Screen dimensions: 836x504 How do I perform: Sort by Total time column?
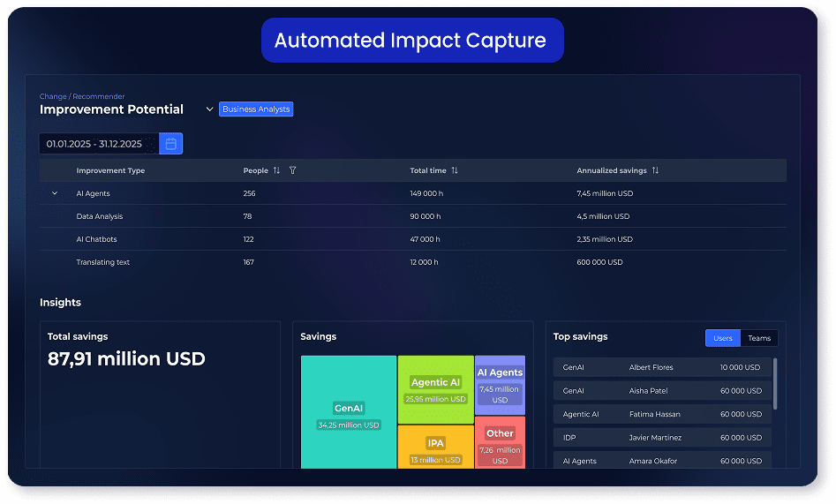(x=455, y=170)
